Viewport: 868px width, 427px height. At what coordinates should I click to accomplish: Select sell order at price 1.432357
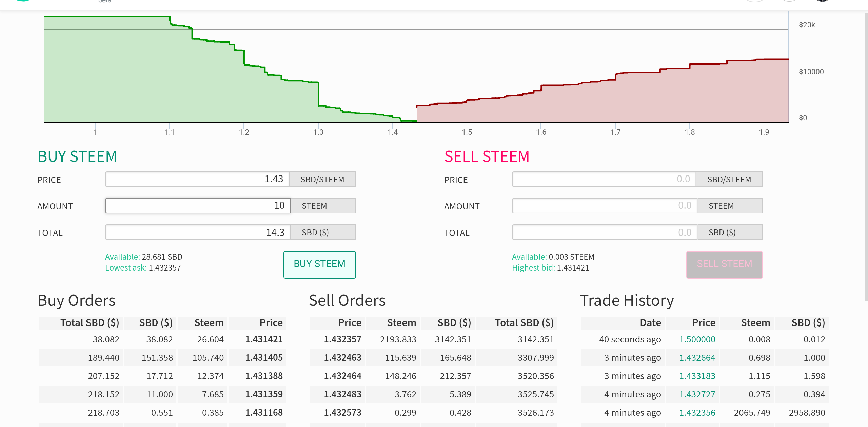point(434,339)
